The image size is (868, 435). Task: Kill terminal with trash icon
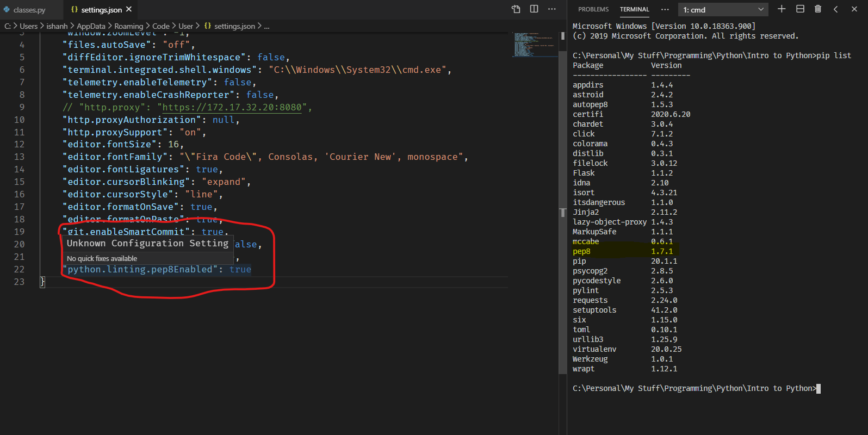[818, 9]
